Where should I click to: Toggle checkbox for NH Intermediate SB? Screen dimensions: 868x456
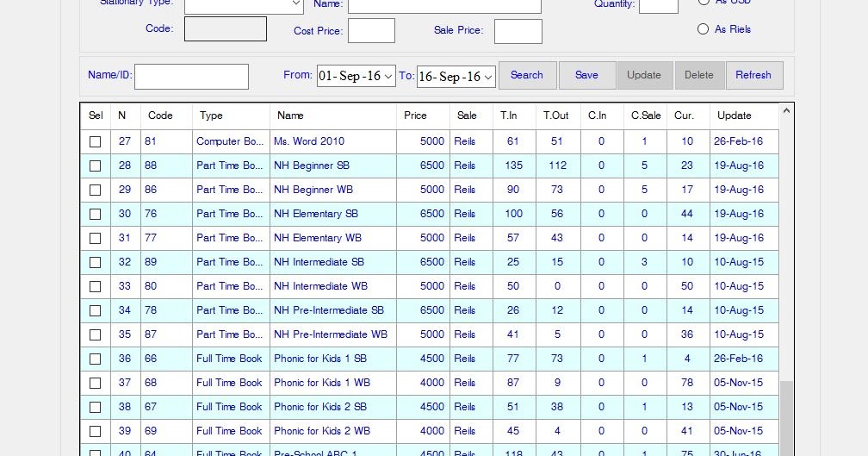coord(96,262)
